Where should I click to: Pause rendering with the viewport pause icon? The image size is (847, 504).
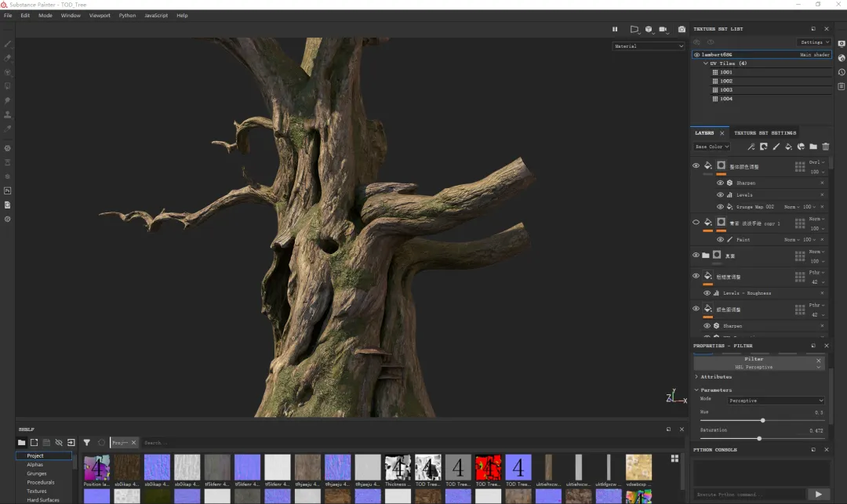point(615,30)
